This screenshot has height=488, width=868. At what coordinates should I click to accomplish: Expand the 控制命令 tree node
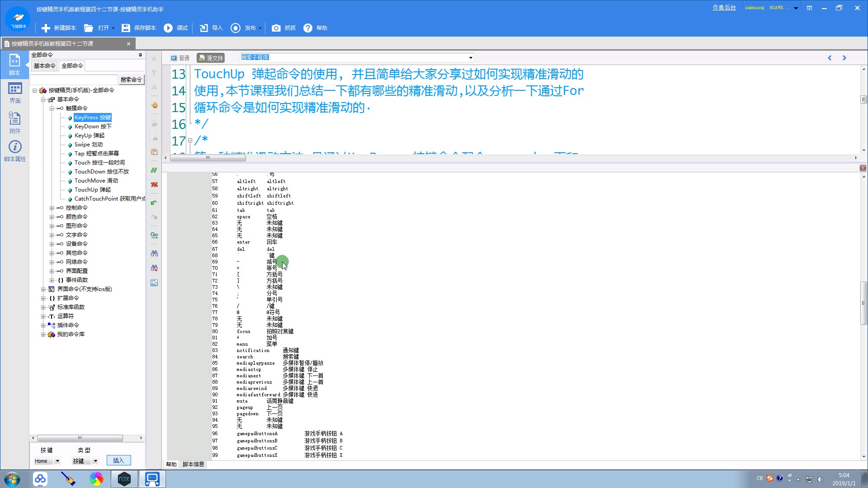click(x=52, y=208)
